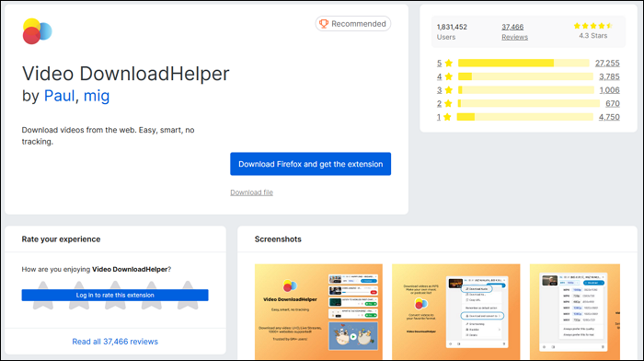Open the second screenshot thumbnail
This screenshot has height=361, width=644.
click(x=456, y=311)
